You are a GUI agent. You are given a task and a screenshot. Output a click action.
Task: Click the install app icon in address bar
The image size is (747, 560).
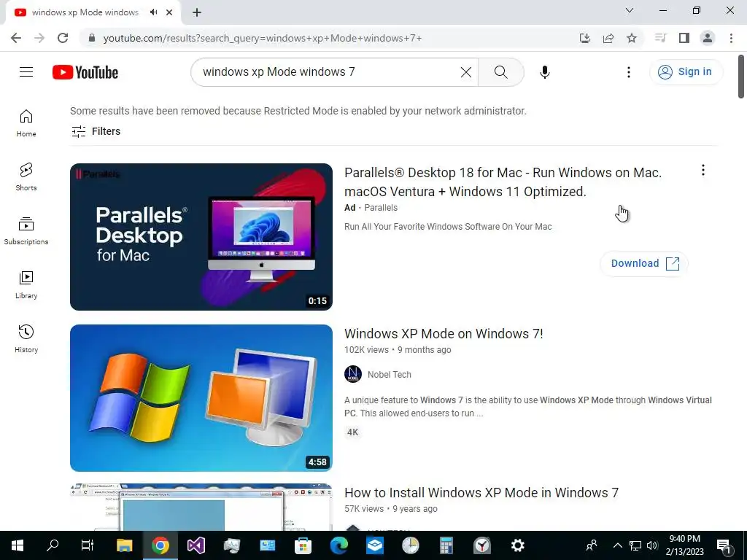(x=584, y=38)
